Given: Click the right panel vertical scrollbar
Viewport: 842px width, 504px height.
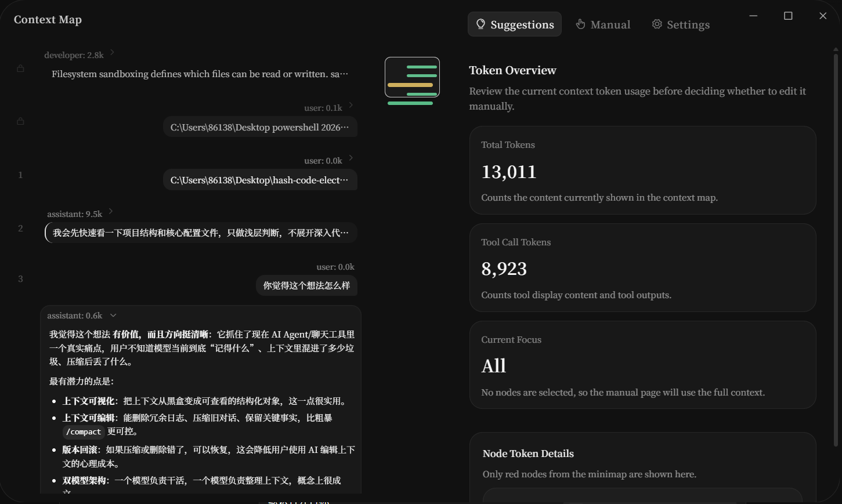Looking at the screenshot, I should coord(836,249).
